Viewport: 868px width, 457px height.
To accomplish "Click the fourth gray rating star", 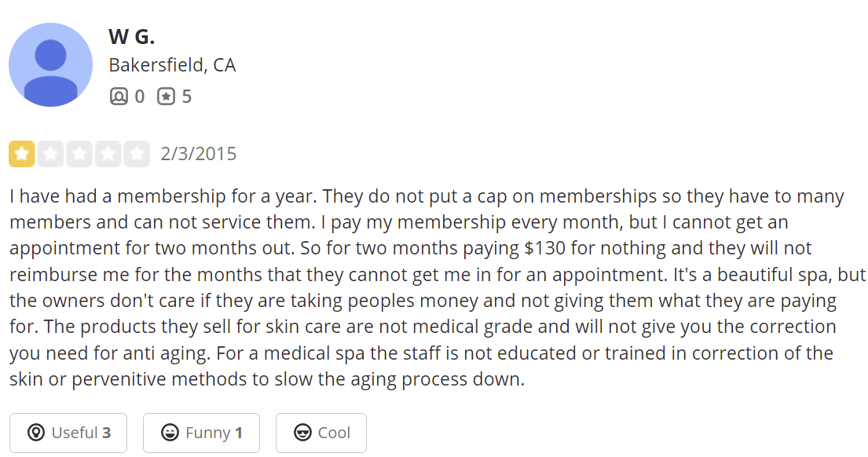I will click(108, 154).
